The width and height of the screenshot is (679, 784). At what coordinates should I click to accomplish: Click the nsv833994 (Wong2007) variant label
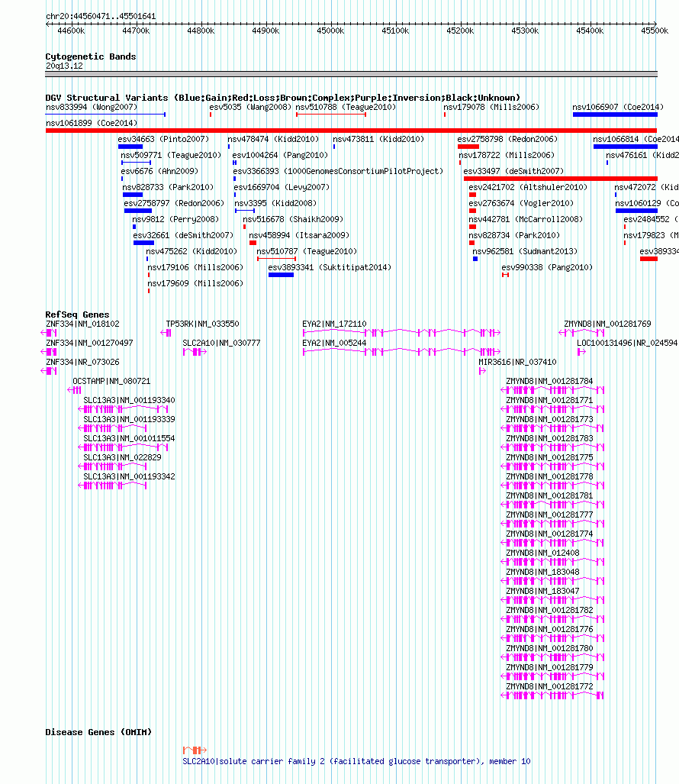pos(92,107)
